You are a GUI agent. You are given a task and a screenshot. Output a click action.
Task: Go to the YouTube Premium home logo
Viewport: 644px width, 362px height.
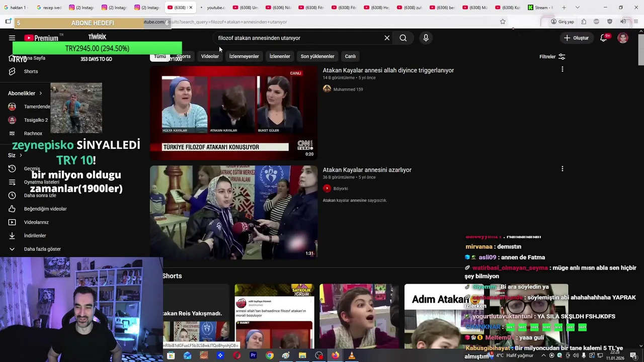pyautogui.click(x=41, y=38)
